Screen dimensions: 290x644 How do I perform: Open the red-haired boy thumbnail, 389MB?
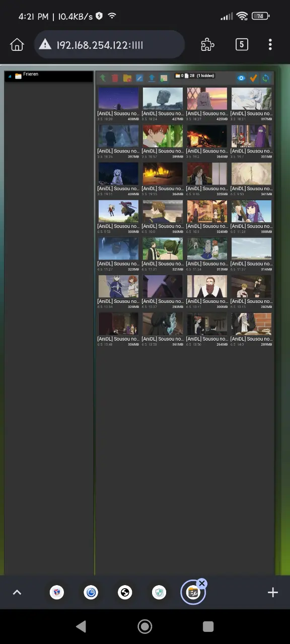163,136
